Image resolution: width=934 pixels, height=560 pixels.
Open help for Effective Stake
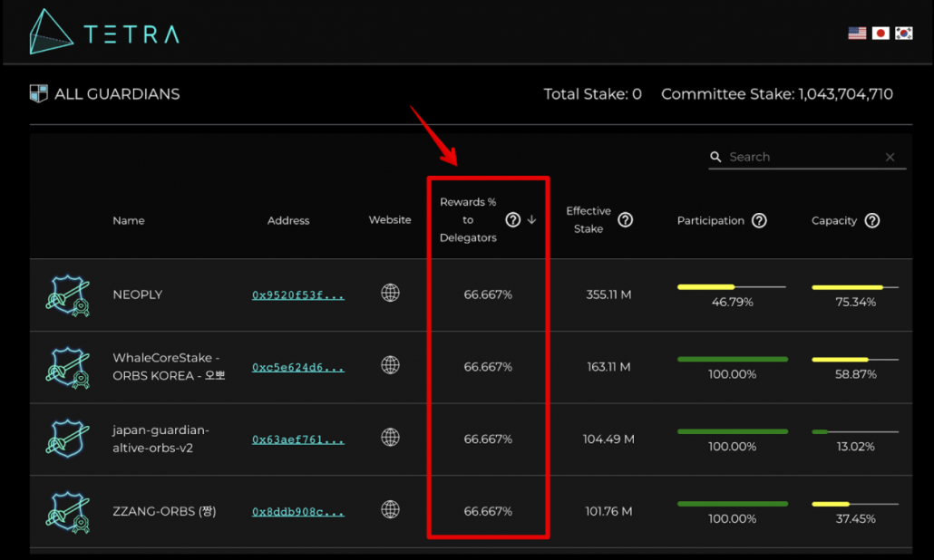point(625,220)
